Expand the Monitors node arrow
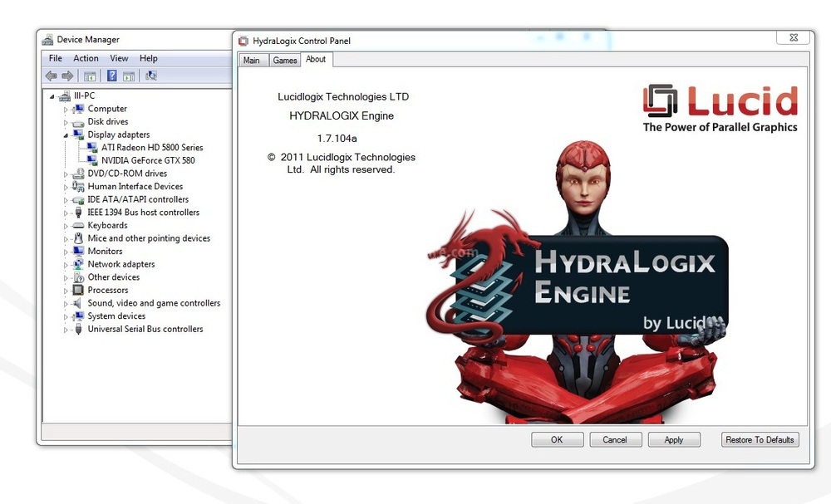Image resolution: width=831 pixels, height=504 pixels. click(x=66, y=252)
